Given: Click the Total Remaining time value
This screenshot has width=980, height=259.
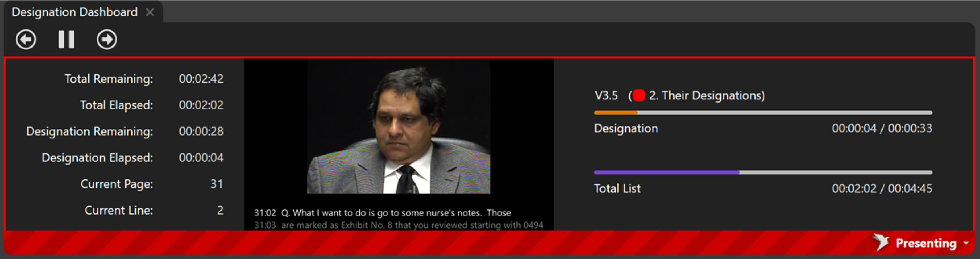Looking at the screenshot, I should [201, 79].
